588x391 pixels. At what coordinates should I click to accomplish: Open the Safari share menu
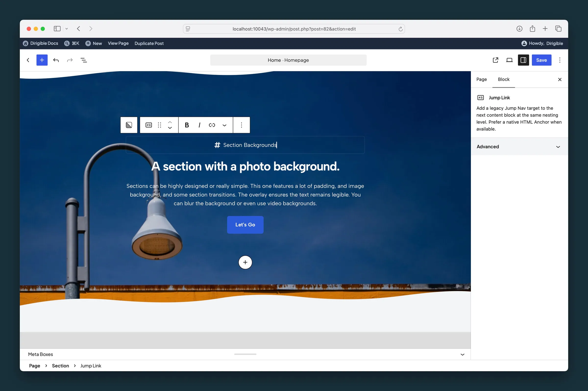532,29
